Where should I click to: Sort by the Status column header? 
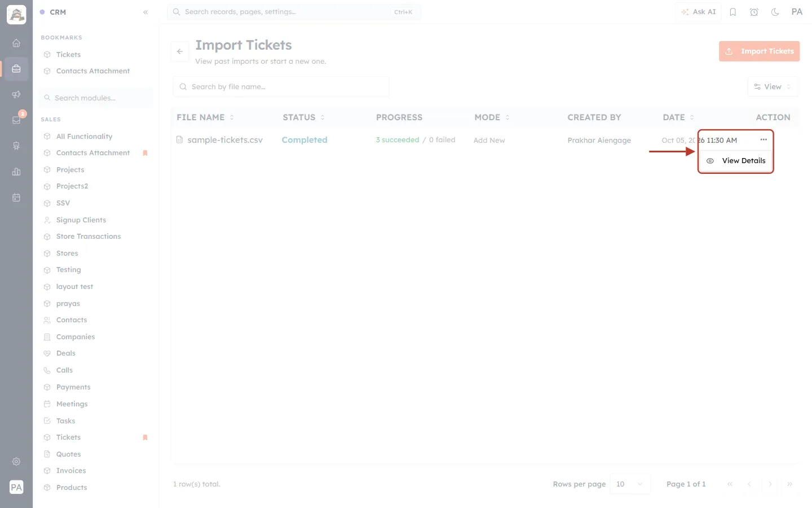[x=304, y=117]
